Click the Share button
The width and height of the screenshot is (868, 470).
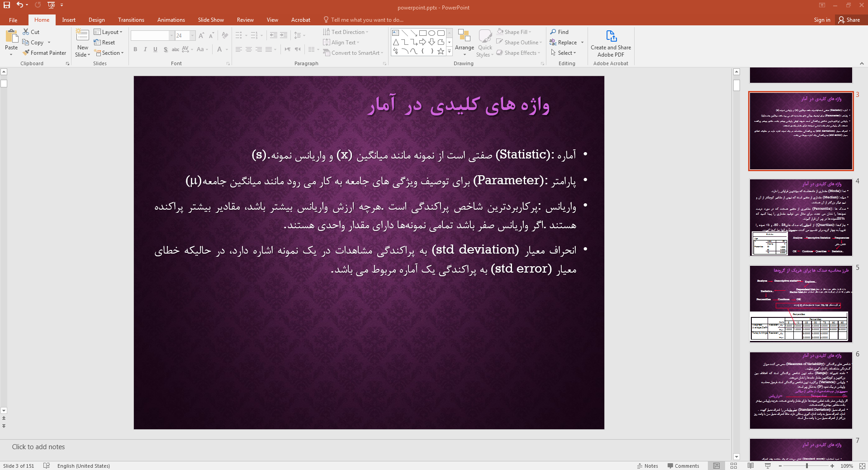click(x=849, y=20)
